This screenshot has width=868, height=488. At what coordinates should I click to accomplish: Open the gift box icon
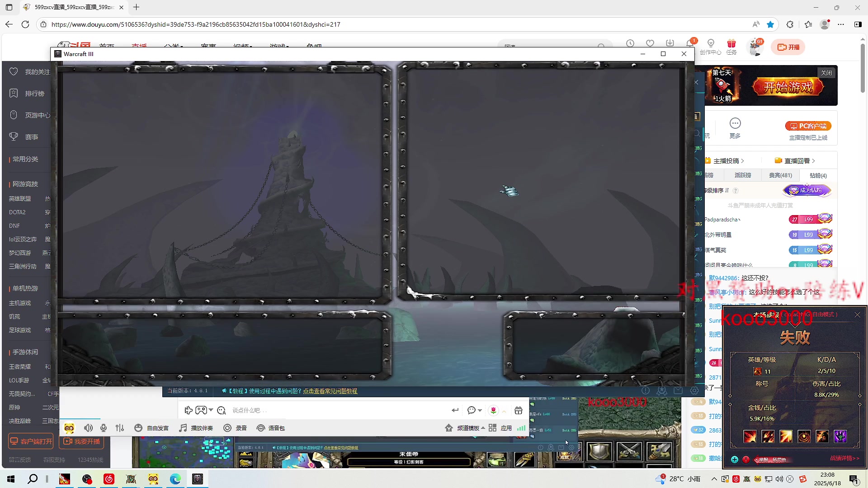pos(519,410)
